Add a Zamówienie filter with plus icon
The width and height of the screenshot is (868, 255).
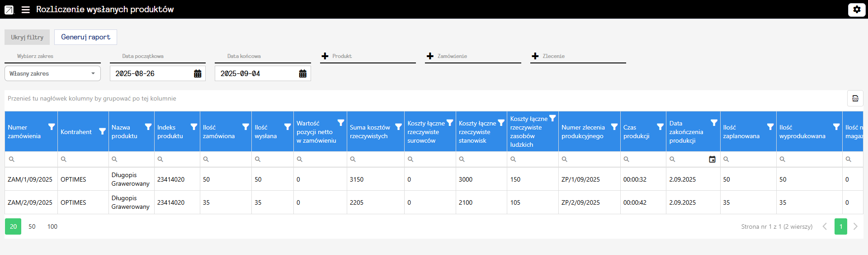(x=430, y=56)
